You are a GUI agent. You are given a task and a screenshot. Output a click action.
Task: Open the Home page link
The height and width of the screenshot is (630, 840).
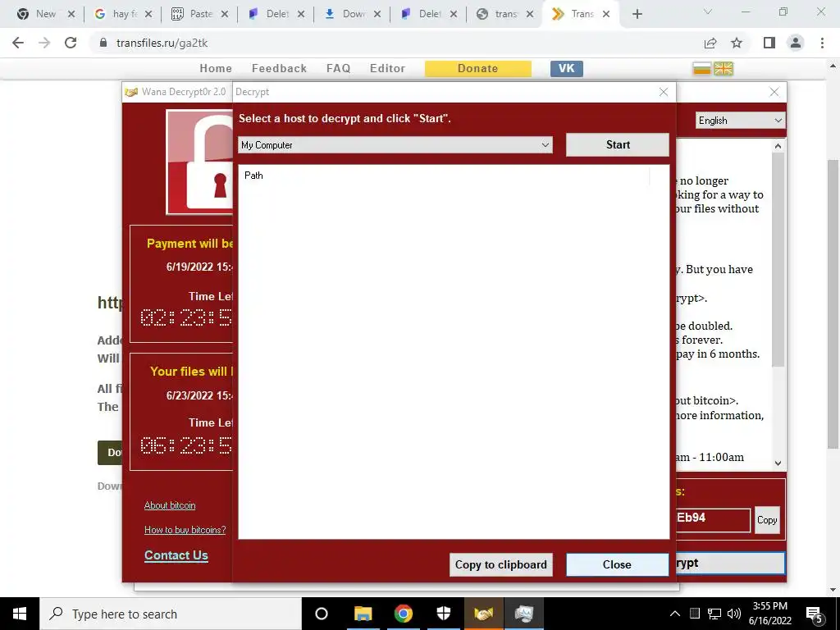pyautogui.click(x=216, y=69)
